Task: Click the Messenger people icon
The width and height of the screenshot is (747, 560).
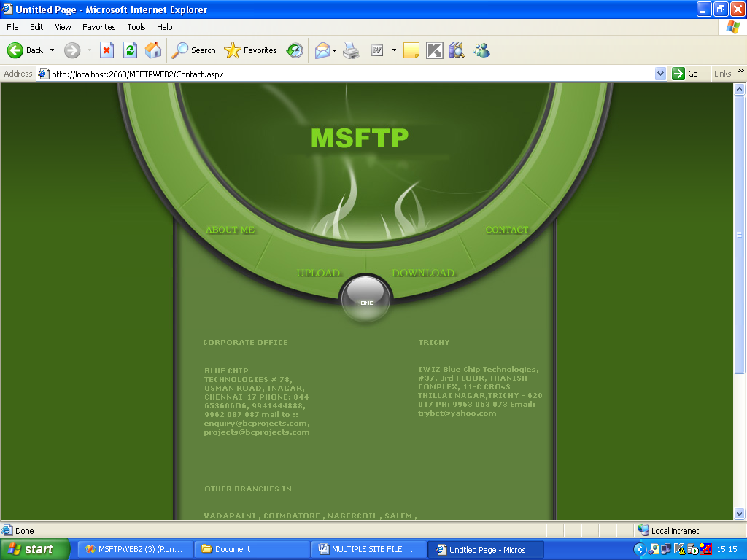Action: (x=481, y=50)
